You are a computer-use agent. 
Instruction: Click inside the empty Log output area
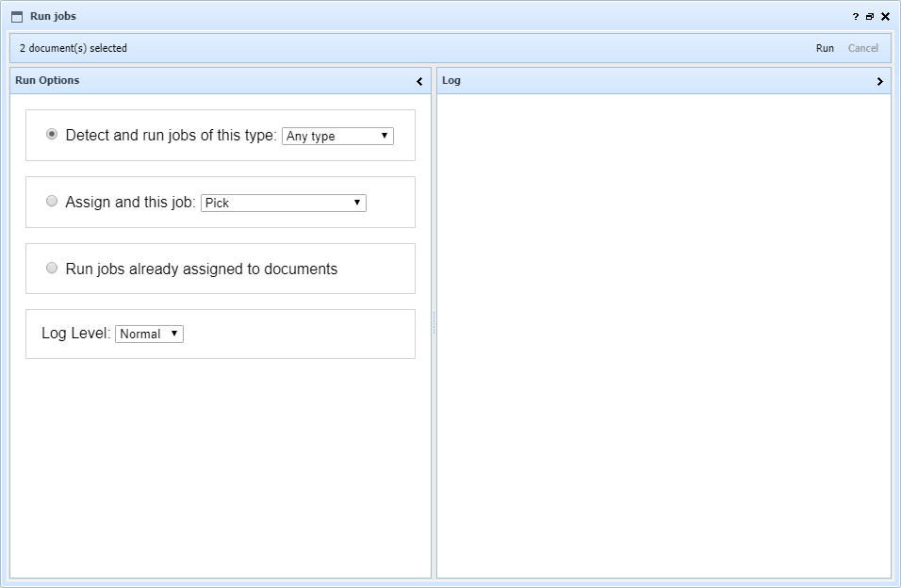[x=663, y=335]
